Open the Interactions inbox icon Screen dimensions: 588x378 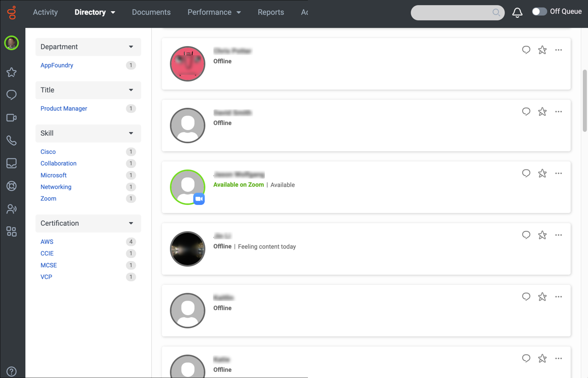tap(11, 163)
